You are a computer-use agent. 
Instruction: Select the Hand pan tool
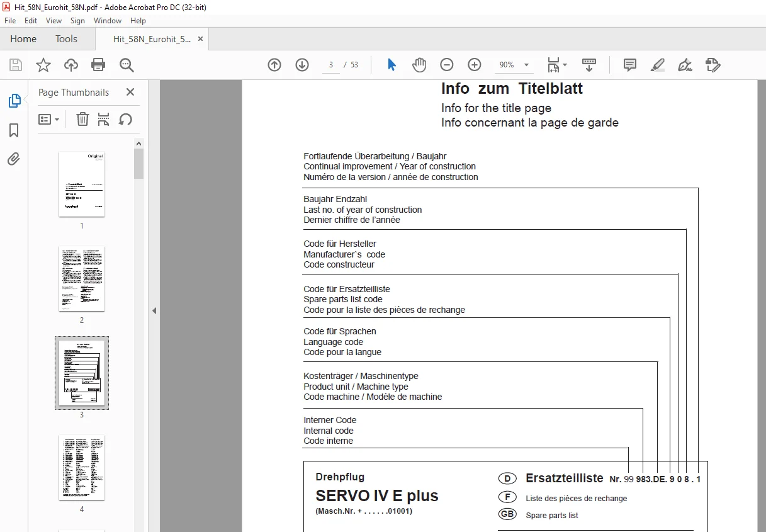tap(419, 65)
